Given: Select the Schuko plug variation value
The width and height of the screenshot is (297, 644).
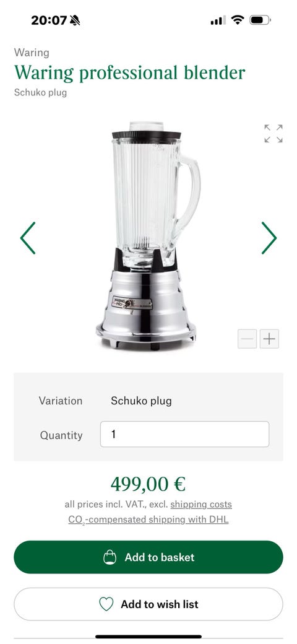Looking at the screenshot, I should point(141,401).
